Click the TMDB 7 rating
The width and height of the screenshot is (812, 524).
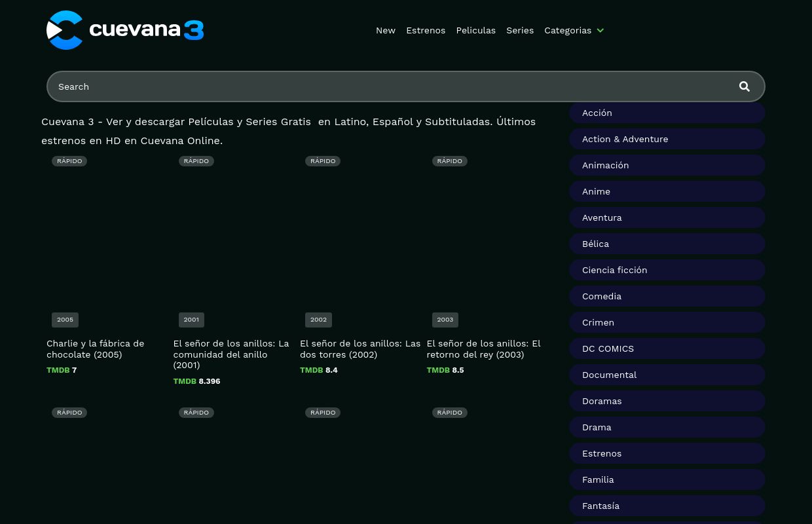click(62, 370)
